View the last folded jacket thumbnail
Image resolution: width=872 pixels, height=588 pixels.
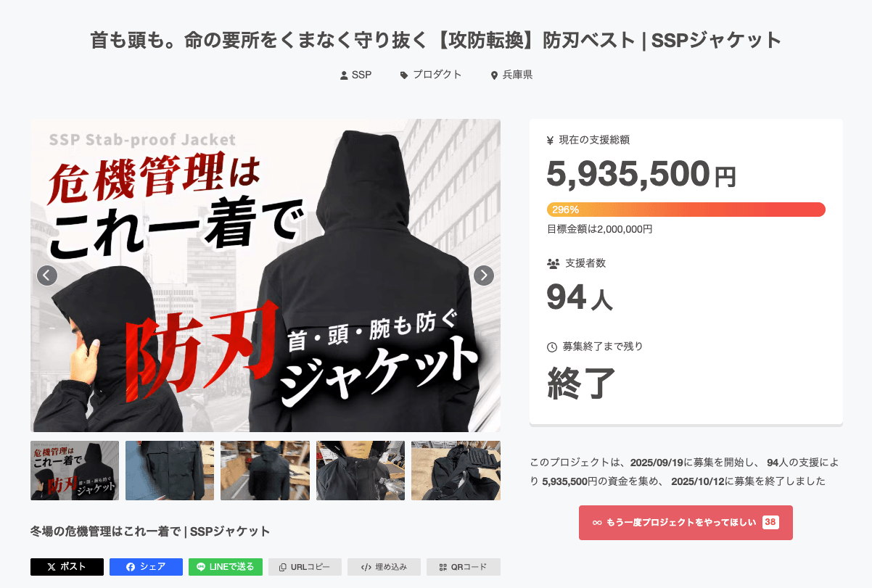(x=456, y=471)
